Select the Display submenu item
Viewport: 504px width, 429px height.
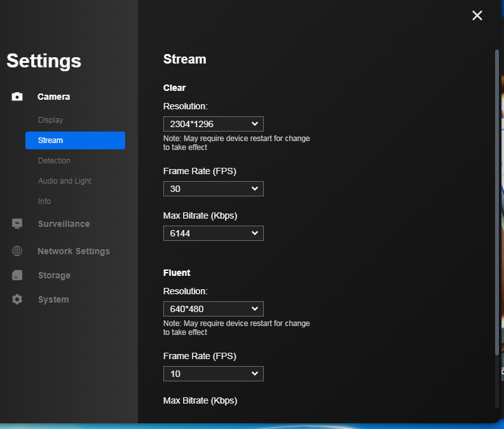click(x=51, y=120)
